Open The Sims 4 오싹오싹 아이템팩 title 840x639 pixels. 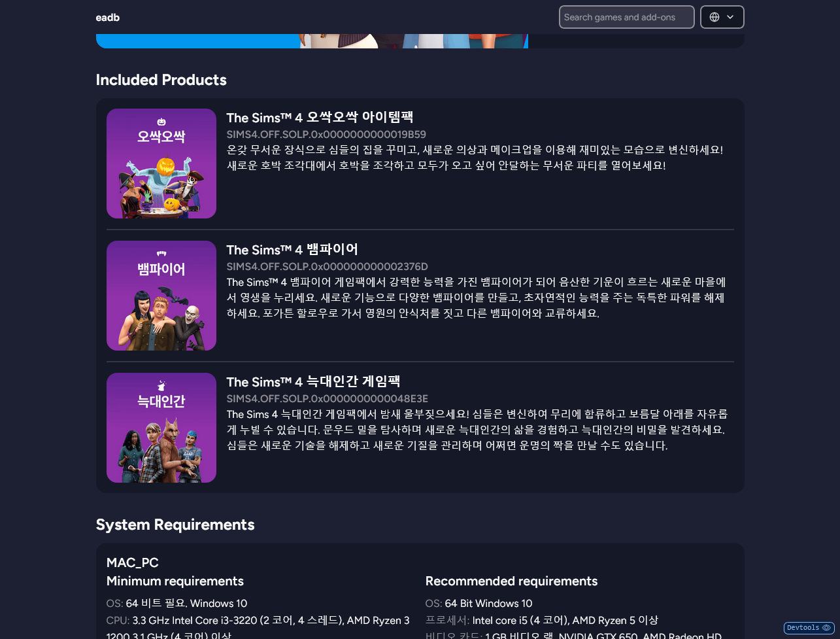click(320, 118)
